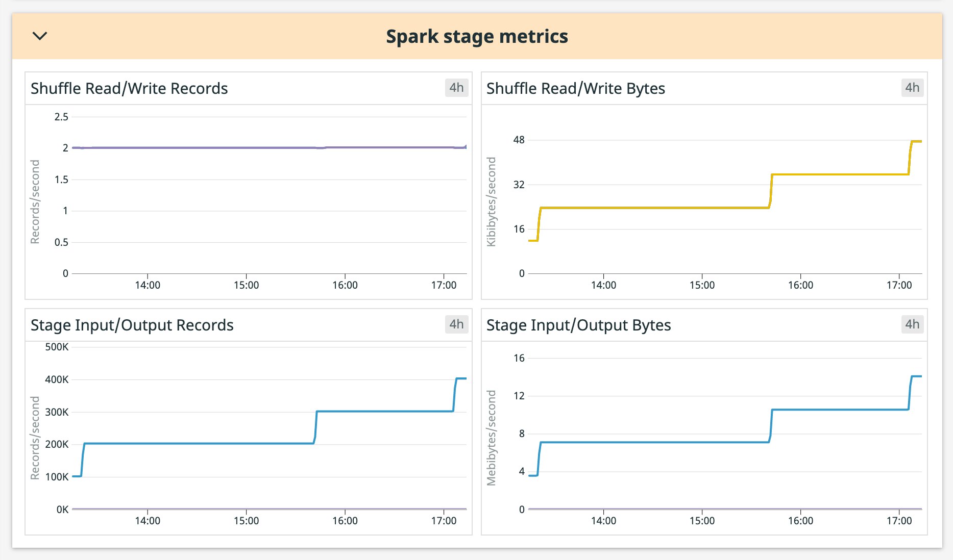The width and height of the screenshot is (953, 560).
Task: Click the 4h badge on Shuffle Read/Write Records
Action: coord(456,88)
